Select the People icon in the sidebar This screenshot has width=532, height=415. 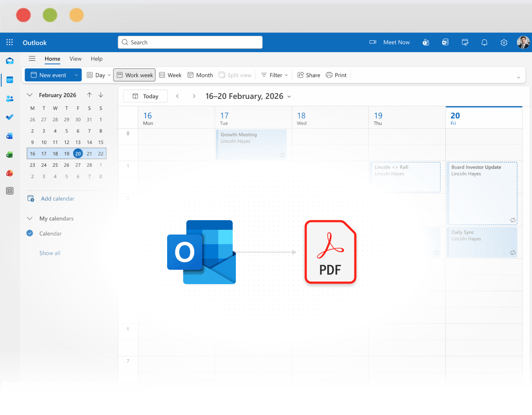coord(10,98)
